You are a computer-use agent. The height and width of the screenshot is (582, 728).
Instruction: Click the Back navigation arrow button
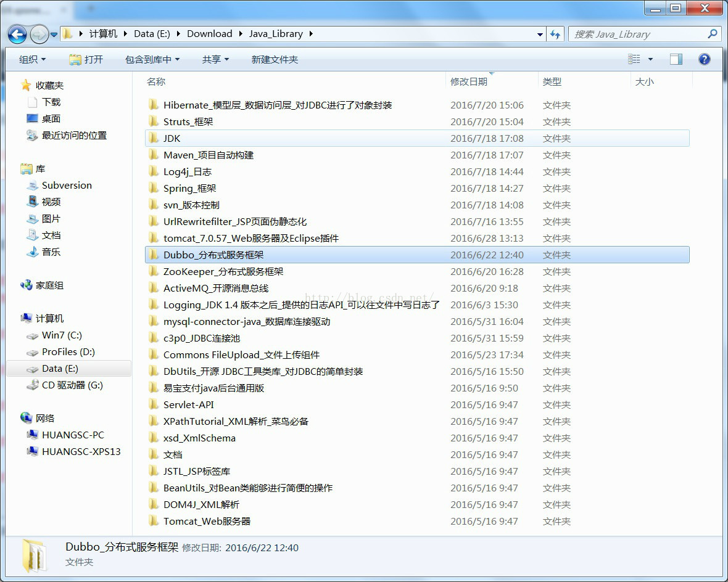tap(17, 34)
